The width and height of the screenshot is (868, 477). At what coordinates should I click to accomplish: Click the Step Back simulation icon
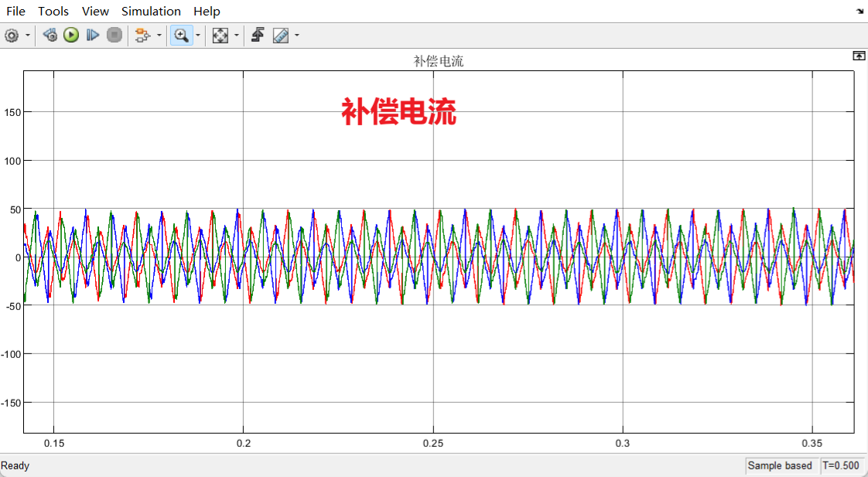tap(50, 35)
